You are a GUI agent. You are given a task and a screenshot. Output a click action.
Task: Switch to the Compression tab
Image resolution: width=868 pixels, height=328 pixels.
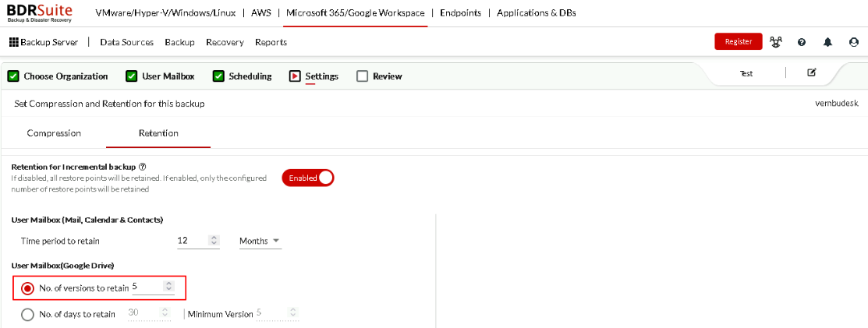point(54,133)
